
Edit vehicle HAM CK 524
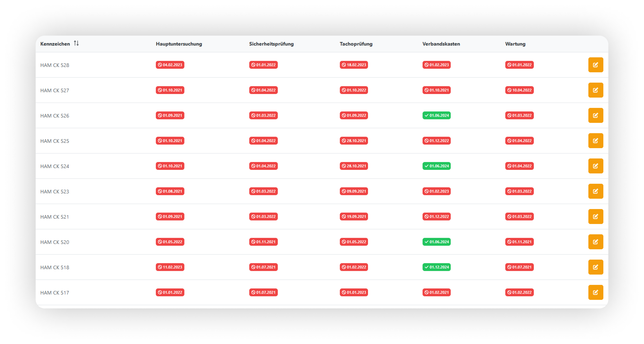tap(596, 166)
